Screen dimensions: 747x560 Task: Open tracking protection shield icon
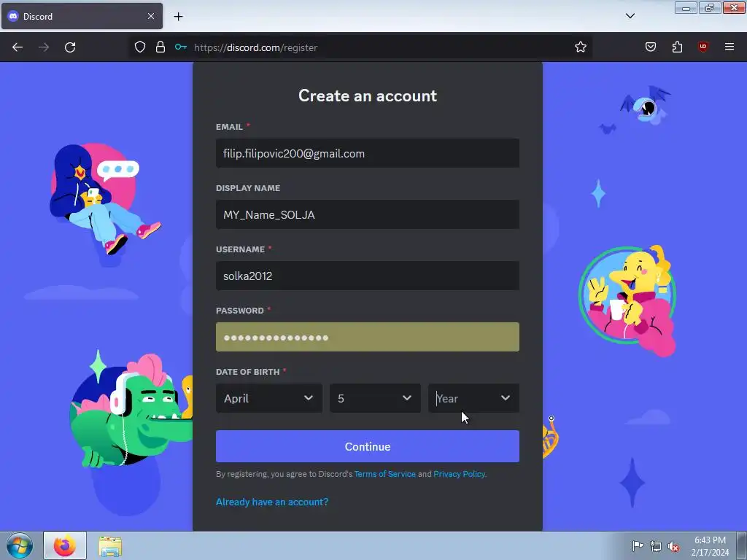pos(139,47)
